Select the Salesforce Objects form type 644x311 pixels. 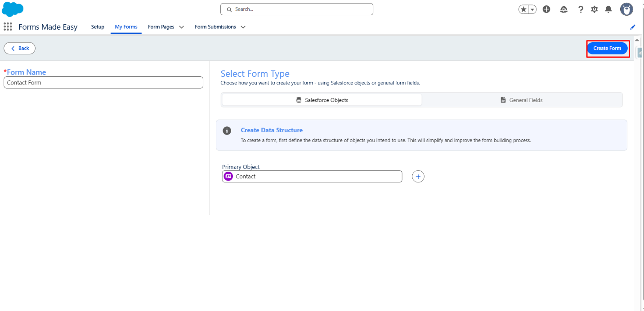322,100
